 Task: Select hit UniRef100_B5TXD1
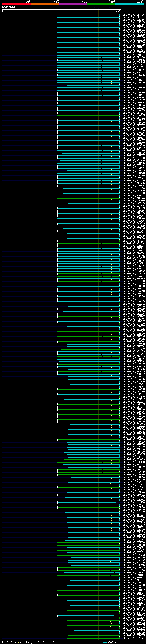(x=134, y=552)
